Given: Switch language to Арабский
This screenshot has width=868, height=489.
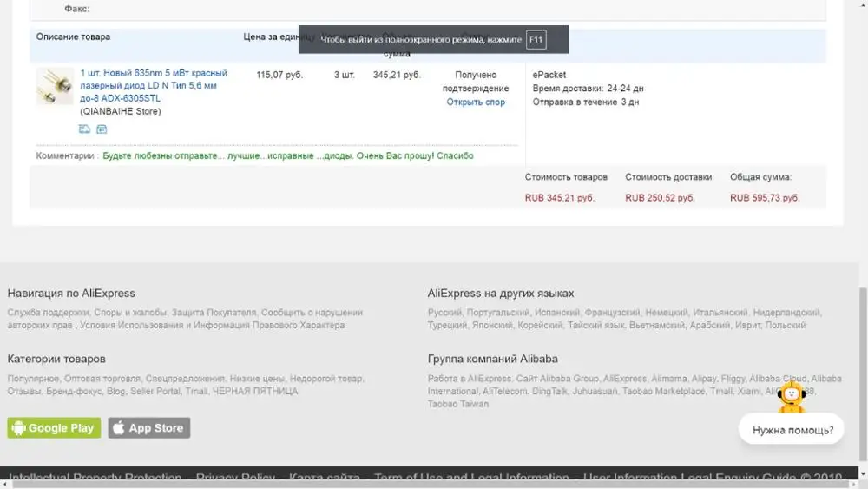Looking at the screenshot, I should point(710,325).
